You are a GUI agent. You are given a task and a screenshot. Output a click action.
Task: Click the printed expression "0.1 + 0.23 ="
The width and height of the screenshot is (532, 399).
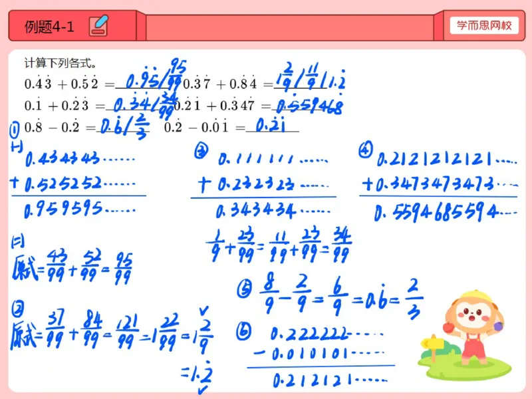click(x=65, y=104)
